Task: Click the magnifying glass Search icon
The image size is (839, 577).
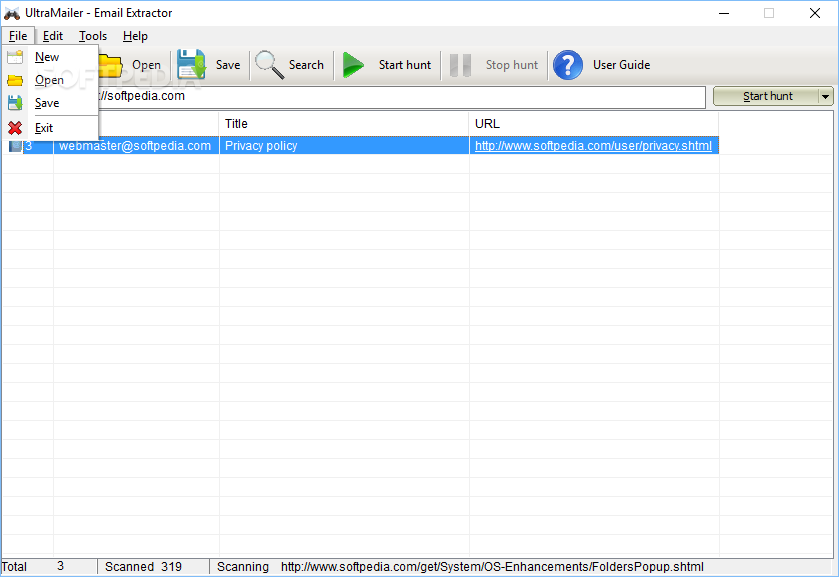Action: 269,65
